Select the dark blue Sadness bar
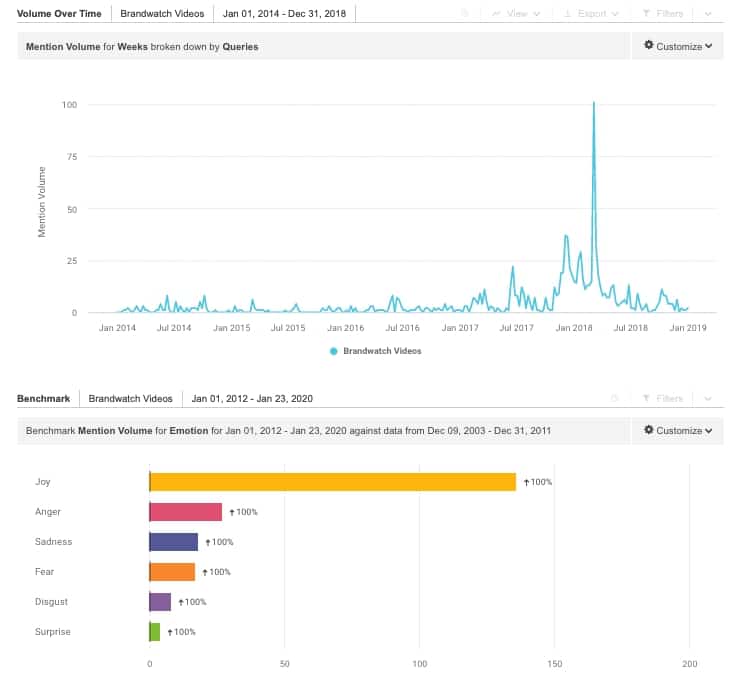The width and height of the screenshot is (734, 684). click(x=174, y=542)
